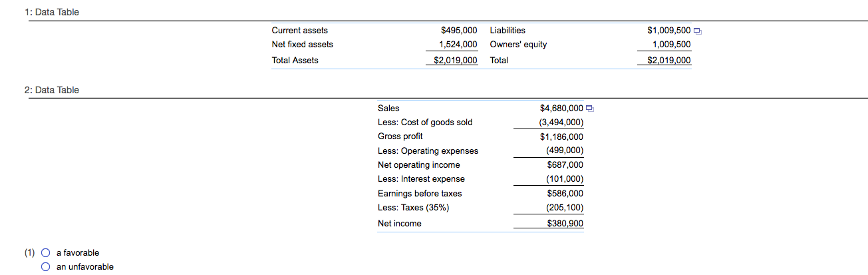Click the $2,019,000 value beside Total
The height and width of the screenshot is (275, 868).
click(x=668, y=61)
